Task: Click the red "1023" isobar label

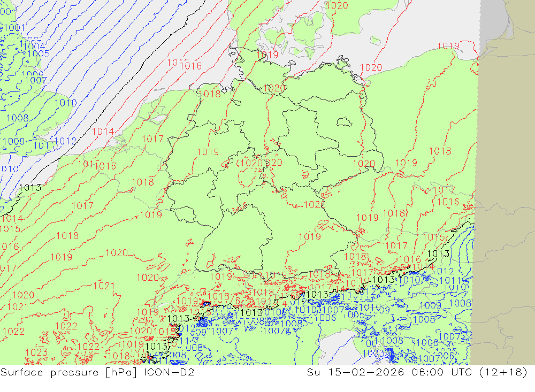Action: point(36,352)
